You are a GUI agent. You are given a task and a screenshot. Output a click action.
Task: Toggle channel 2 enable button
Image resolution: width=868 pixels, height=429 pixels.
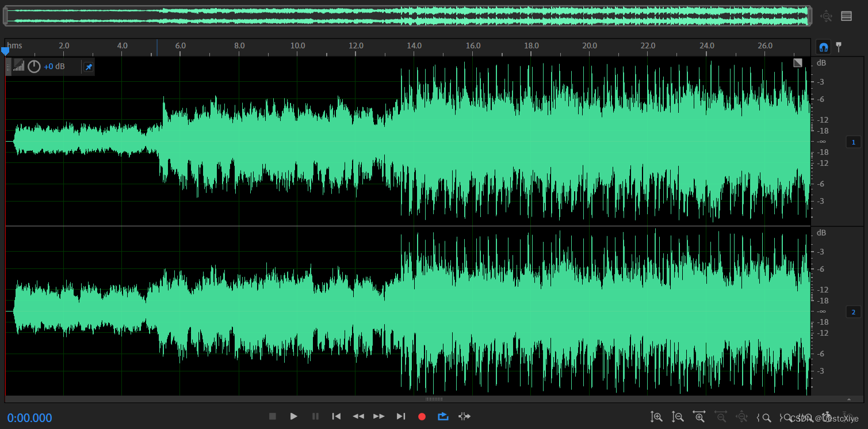tap(853, 312)
